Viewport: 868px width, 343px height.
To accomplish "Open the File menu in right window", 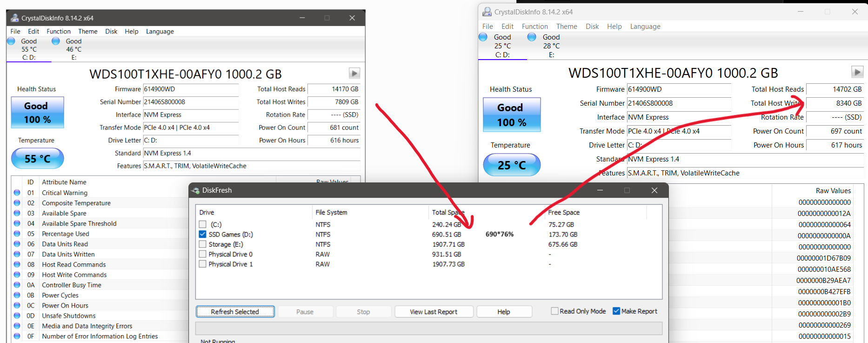I will pos(487,27).
